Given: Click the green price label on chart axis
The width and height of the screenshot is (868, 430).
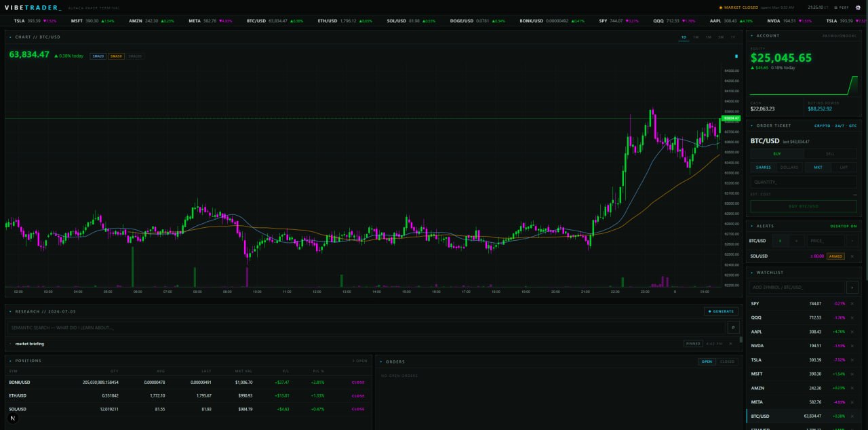Looking at the screenshot, I should [732, 118].
